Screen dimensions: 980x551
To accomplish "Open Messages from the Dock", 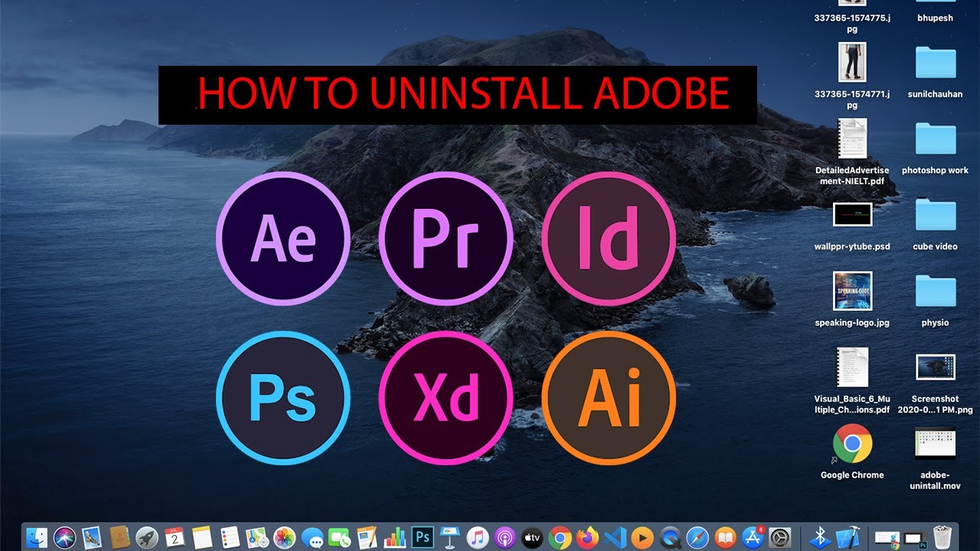I will (x=312, y=537).
